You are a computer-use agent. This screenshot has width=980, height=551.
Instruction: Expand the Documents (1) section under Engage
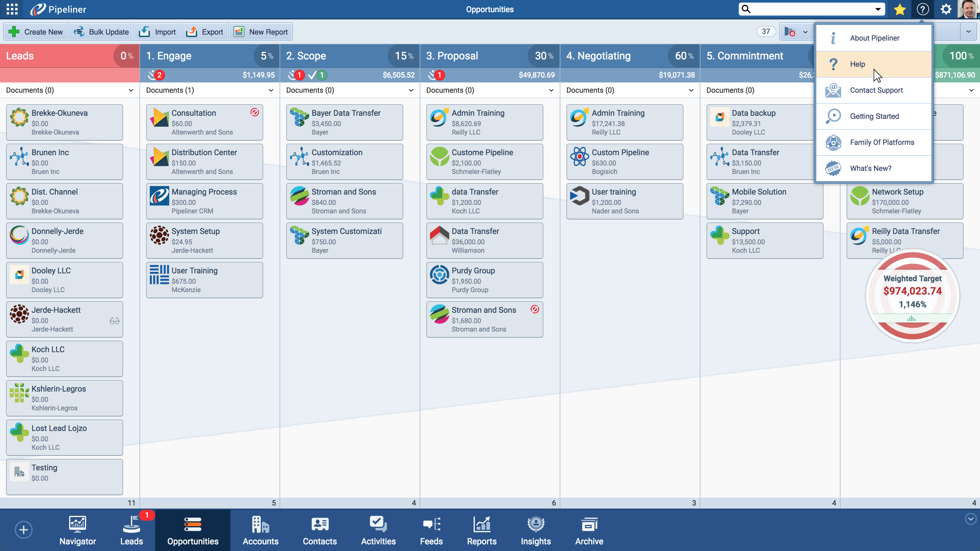pyautogui.click(x=271, y=90)
